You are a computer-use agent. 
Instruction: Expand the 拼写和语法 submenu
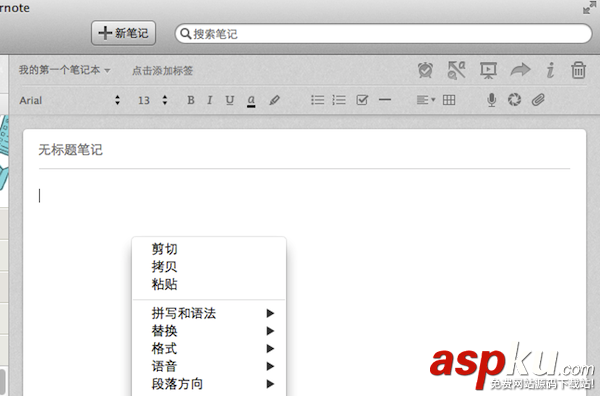209,313
